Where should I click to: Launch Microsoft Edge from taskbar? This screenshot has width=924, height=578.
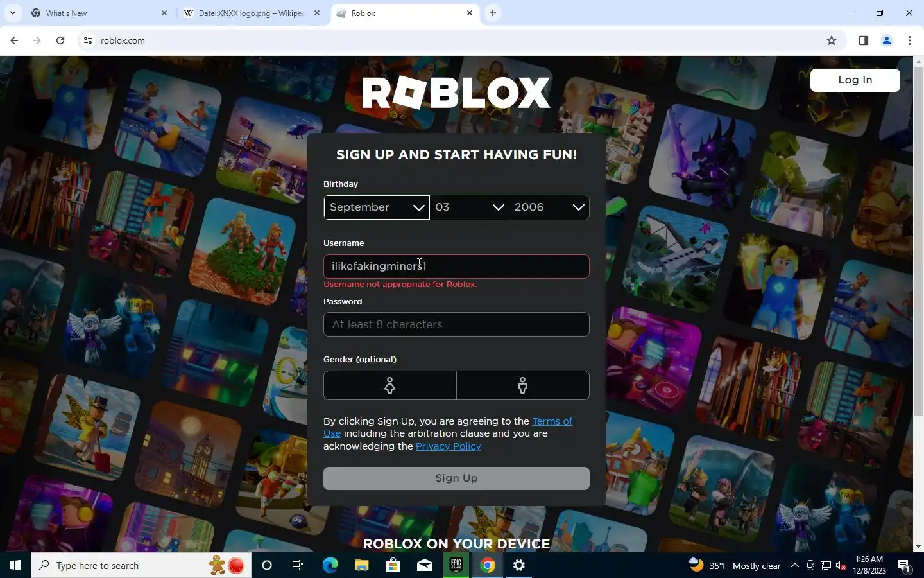click(x=330, y=565)
